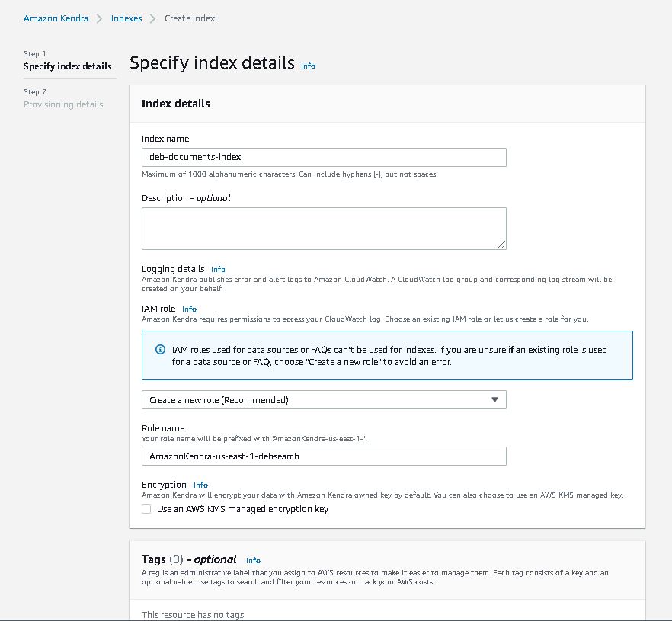This screenshot has width=672, height=621.
Task: Expand Create a new role (Recommended) selector
Action: click(x=324, y=399)
